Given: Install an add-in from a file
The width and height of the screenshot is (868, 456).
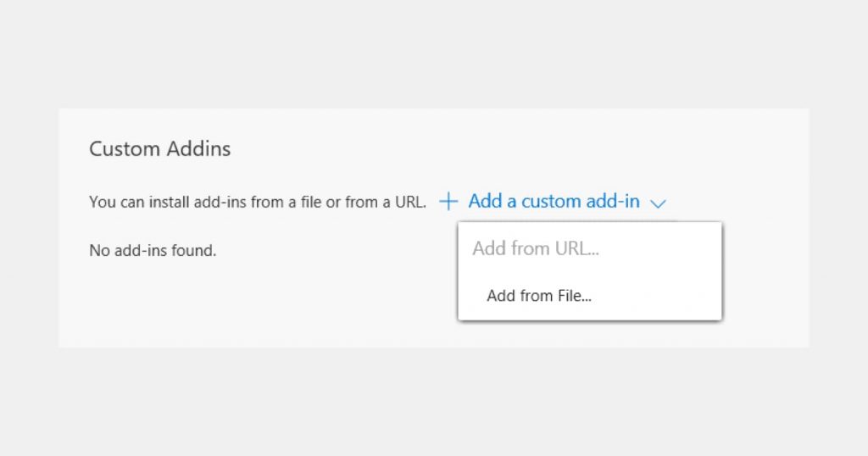Looking at the screenshot, I should pos(539,296).
